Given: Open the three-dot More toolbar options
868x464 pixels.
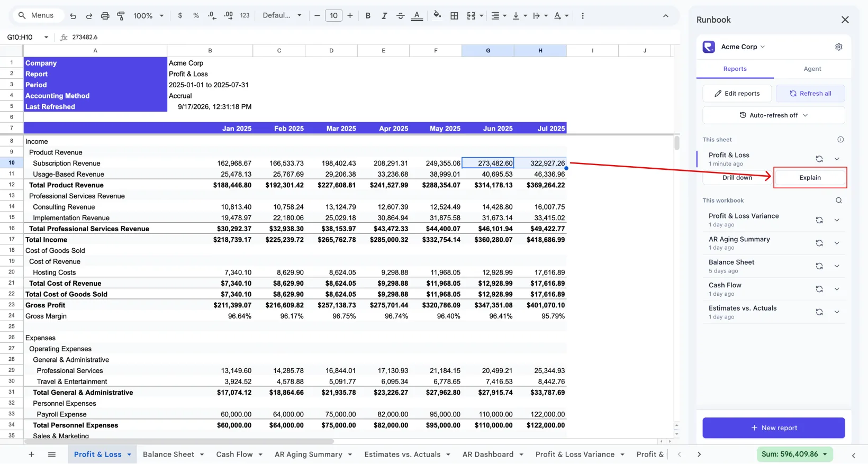Looking at the screenshot, I should [x=583, y=16].
